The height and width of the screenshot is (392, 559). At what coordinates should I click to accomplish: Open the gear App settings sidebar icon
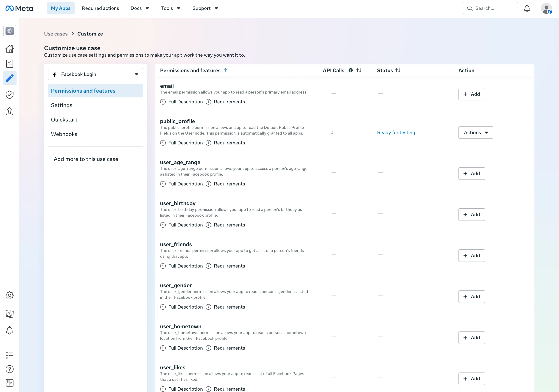click(x=9, y=295)
